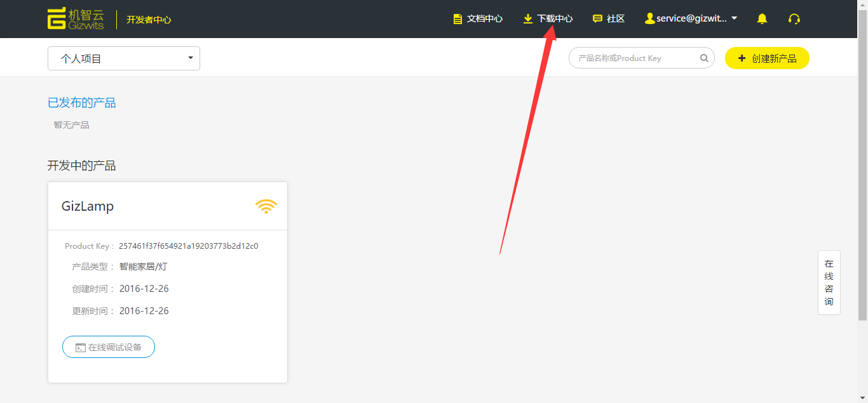Click the Gizwits logo icon
Screen dimensions: 868x403
57,19
